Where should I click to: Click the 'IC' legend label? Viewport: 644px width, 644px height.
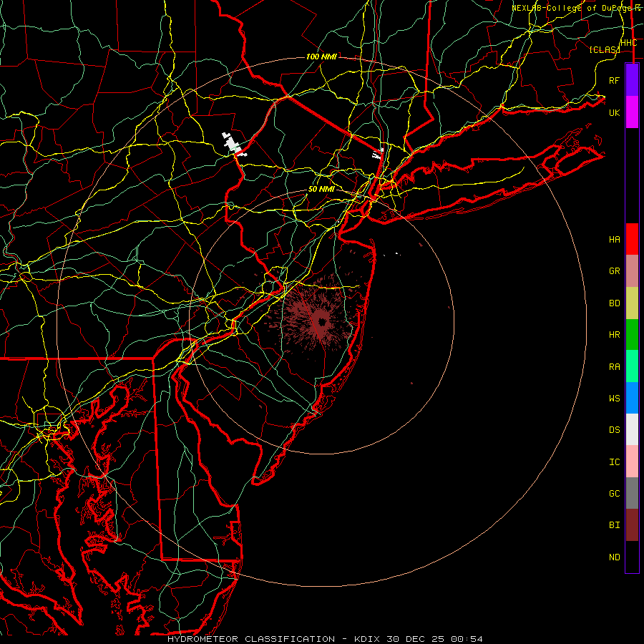click(x=615, y=462)
